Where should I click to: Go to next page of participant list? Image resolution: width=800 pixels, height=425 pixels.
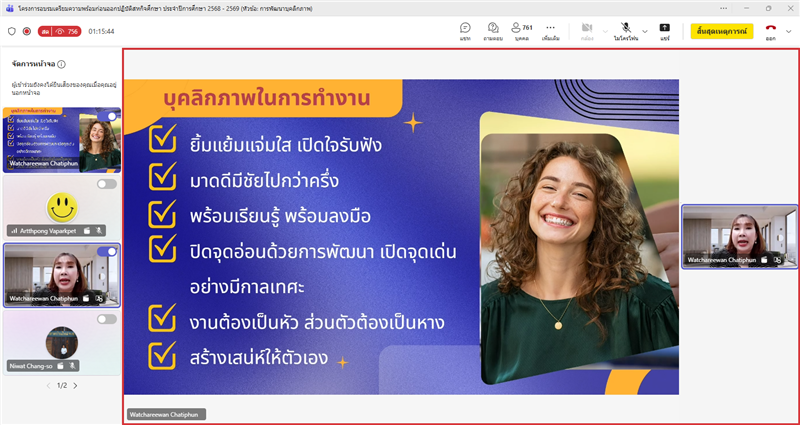tap(75, 385)
